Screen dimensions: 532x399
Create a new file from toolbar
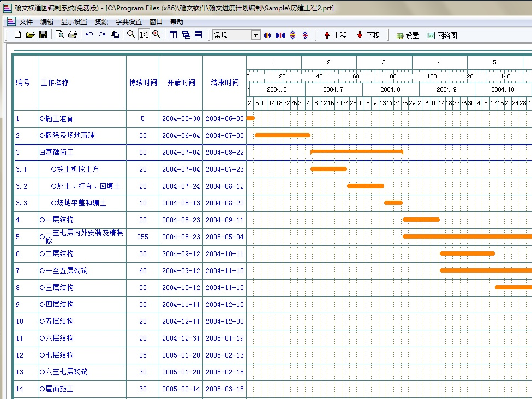(17, 35)
